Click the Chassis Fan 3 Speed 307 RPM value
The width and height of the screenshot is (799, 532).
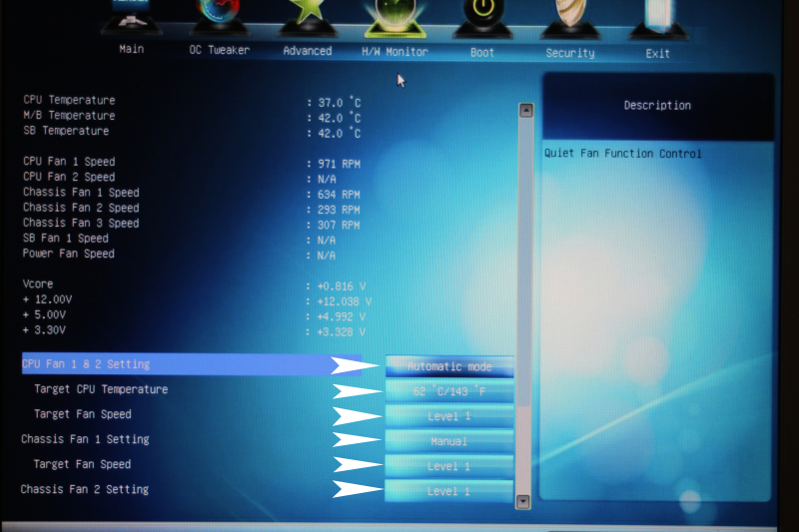tap(339, 225)
